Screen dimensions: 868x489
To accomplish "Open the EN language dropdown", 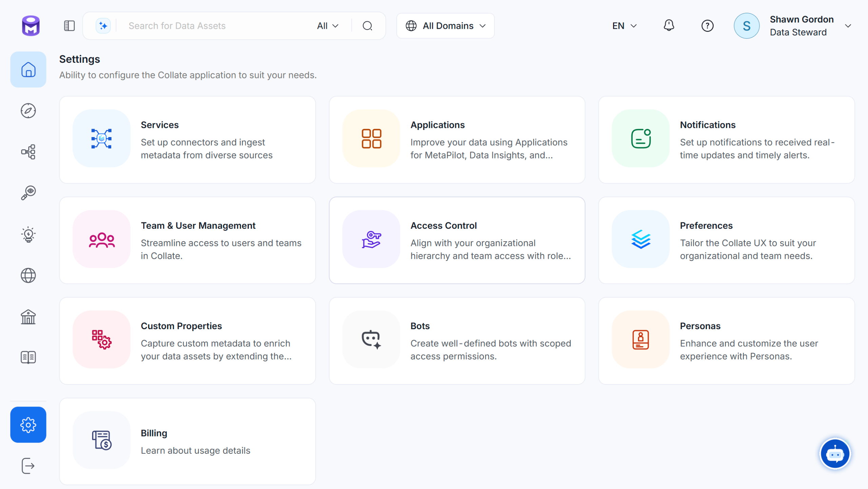I will (624, 26).
